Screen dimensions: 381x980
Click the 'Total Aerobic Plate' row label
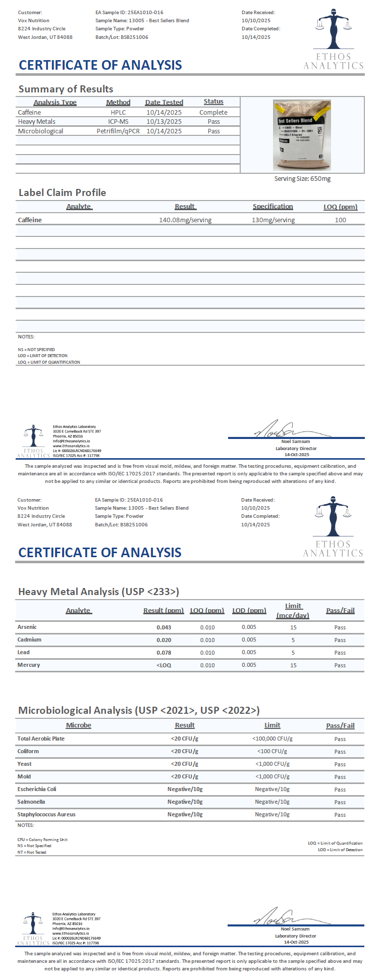tap(41, 739)
